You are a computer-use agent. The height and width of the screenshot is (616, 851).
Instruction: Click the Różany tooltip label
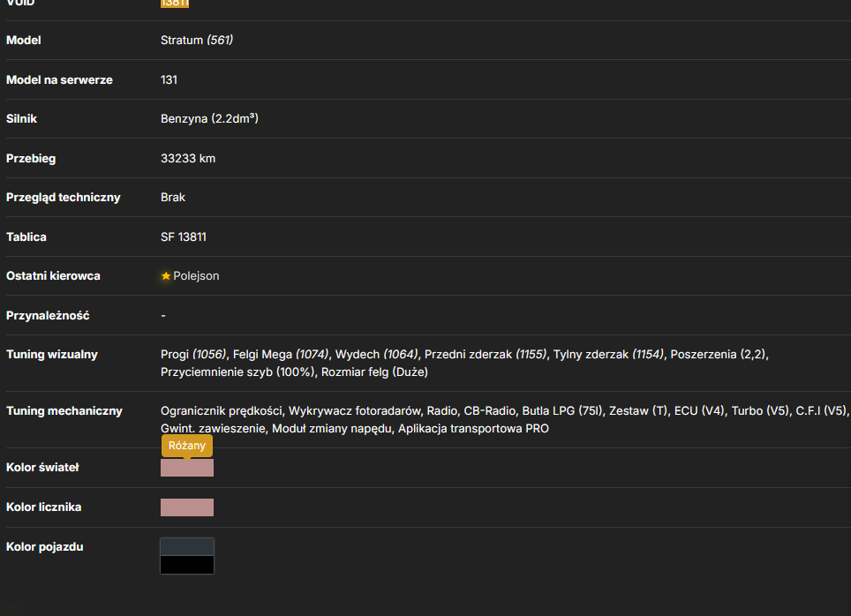click(187, 446)
